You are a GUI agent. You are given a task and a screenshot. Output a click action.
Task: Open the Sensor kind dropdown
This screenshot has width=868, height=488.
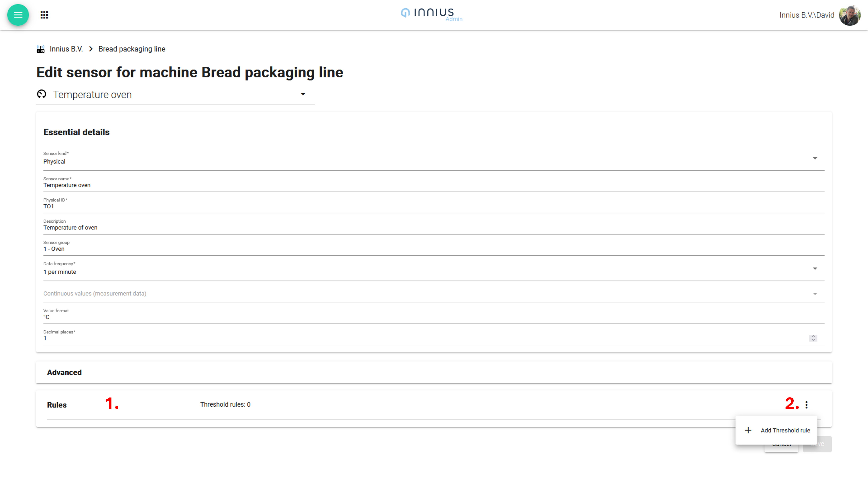(815, 158)
